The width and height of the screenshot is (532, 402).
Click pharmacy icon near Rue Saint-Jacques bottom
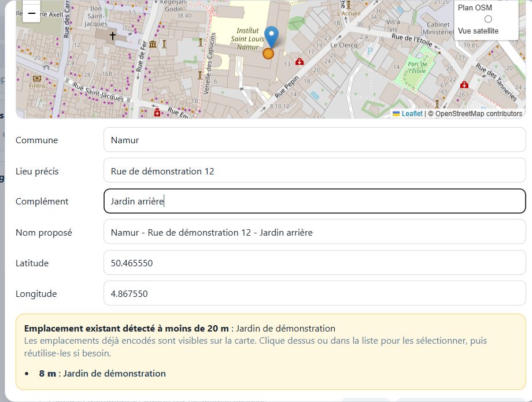point(157,113)
